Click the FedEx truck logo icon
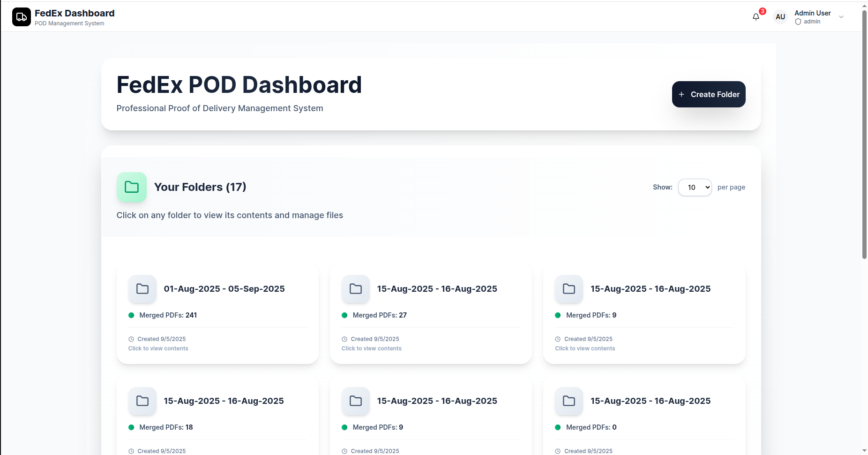The image size is (868, 455). (x=22, y=17)
